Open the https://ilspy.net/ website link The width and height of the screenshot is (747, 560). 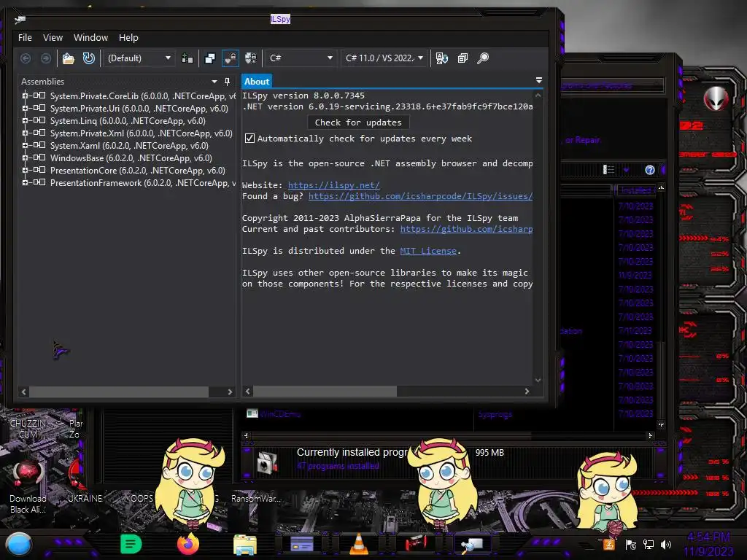(333, 185)
